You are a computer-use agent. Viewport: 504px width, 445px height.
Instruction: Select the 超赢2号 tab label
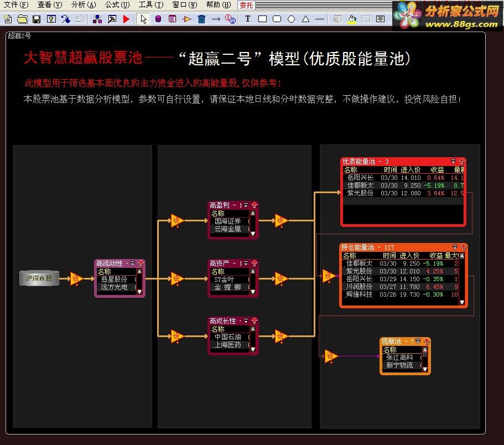coord(19,35)
